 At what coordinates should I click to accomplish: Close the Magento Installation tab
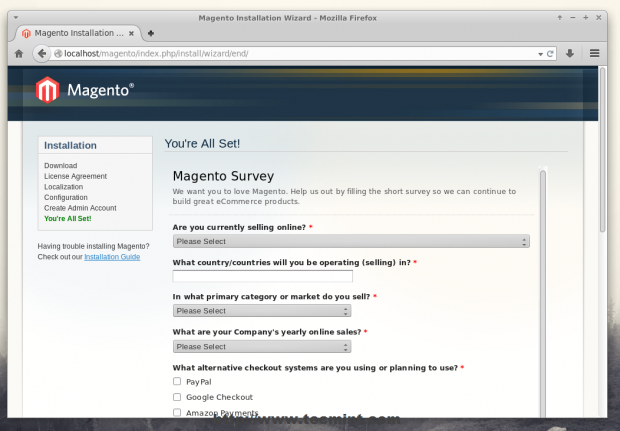(x=131, y=34)
